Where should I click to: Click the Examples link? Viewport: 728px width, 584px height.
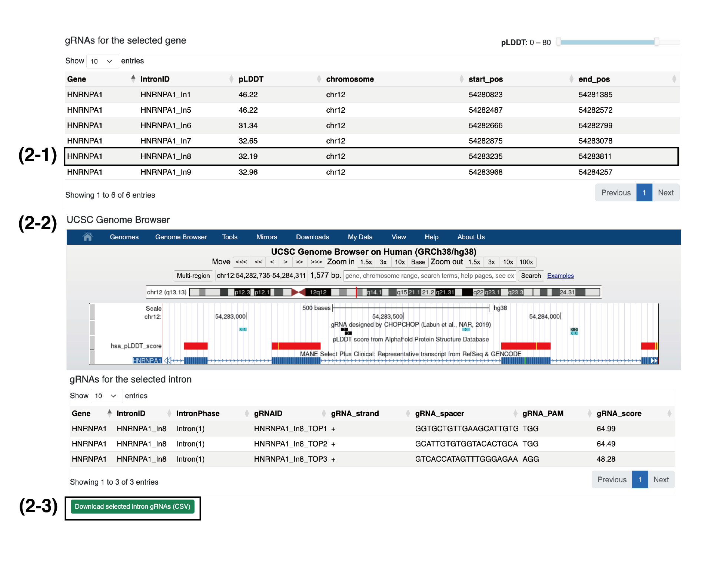[560, 276]
